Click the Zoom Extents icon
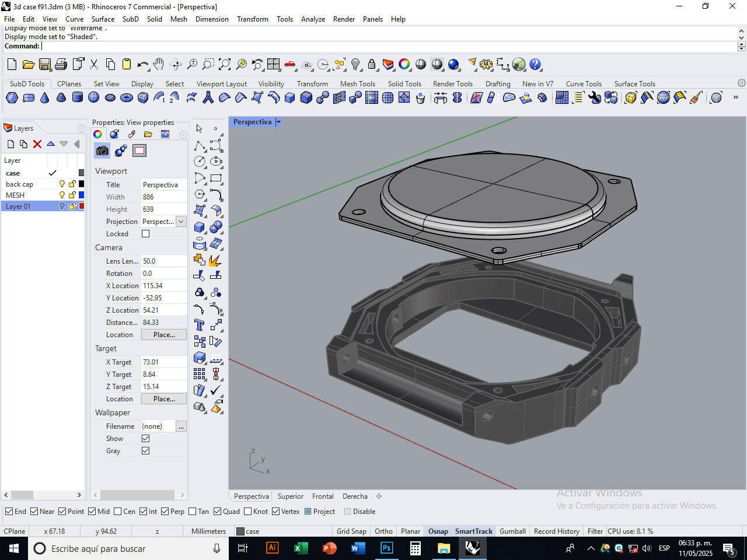747x560 pixels. tap(225, 64)
